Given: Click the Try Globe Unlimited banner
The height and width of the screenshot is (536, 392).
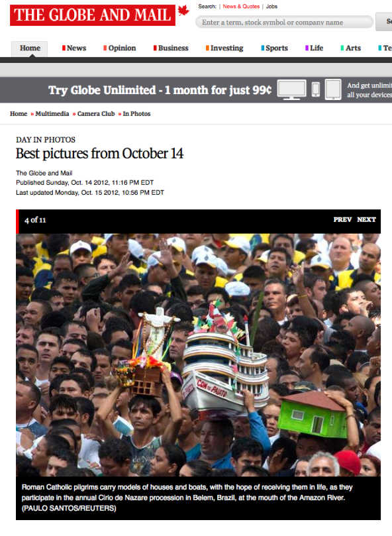Looking at the screenshot, I should pyautogui.click(x=196, y=90).
